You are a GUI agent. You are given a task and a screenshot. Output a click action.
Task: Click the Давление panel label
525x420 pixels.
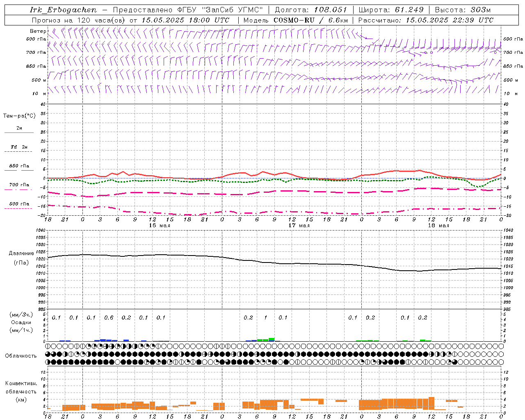coord(21,253)
